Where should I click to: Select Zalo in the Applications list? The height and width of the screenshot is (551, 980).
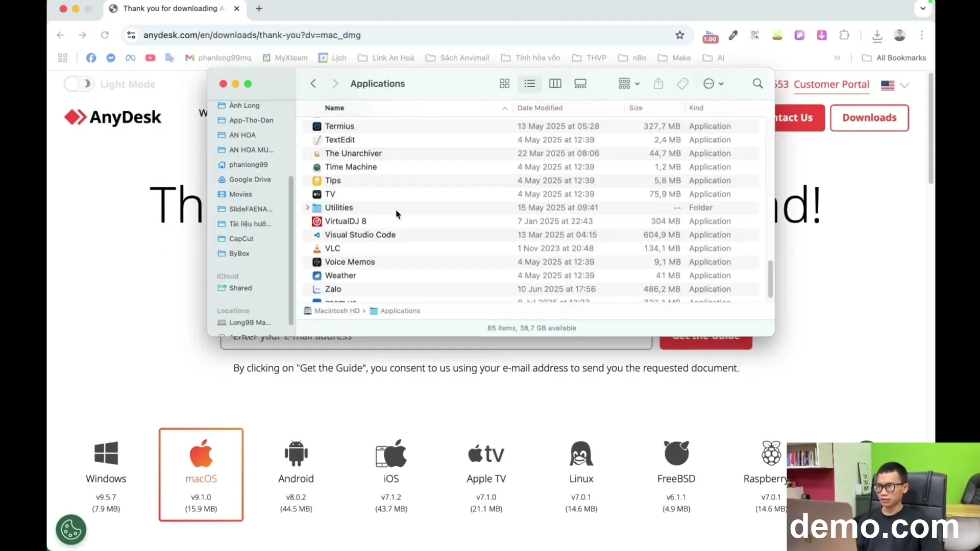click(531, 289)
